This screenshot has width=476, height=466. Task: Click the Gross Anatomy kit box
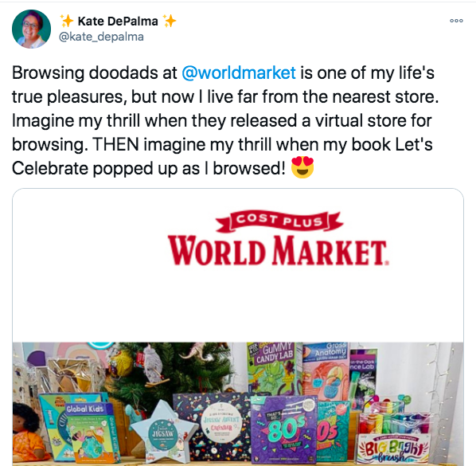pos(326,371)
